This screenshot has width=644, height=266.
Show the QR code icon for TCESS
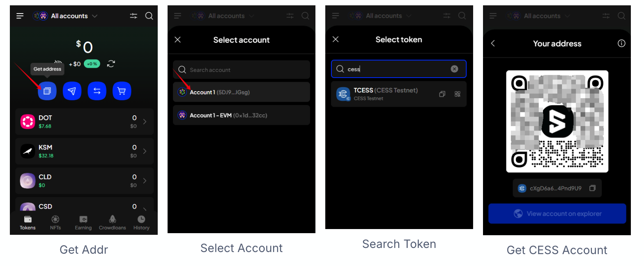click(458, 94)
